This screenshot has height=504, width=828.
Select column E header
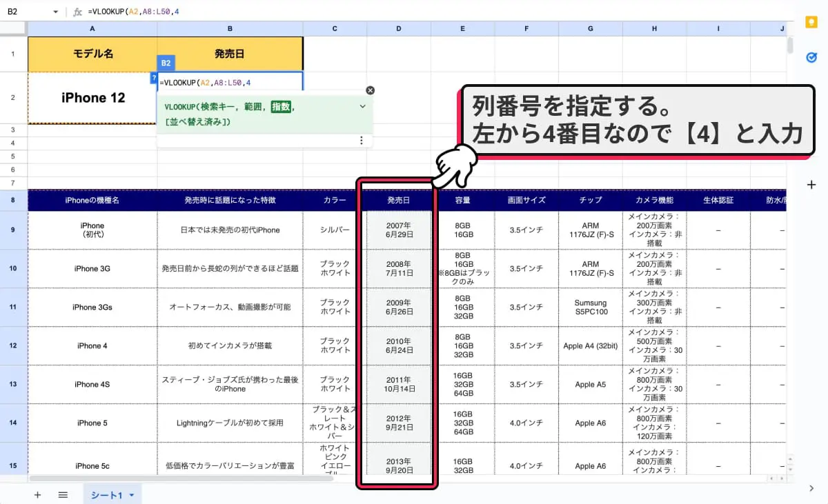[463, 29]
